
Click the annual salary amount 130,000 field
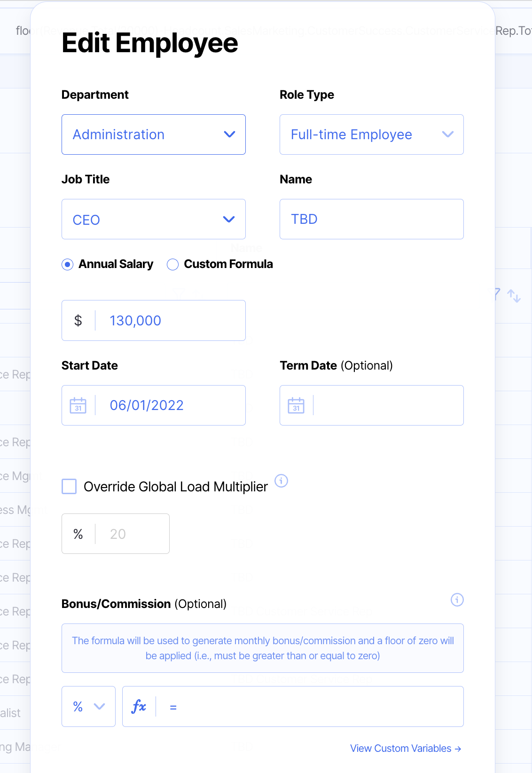pyautogui.click(x=169, y=321)
